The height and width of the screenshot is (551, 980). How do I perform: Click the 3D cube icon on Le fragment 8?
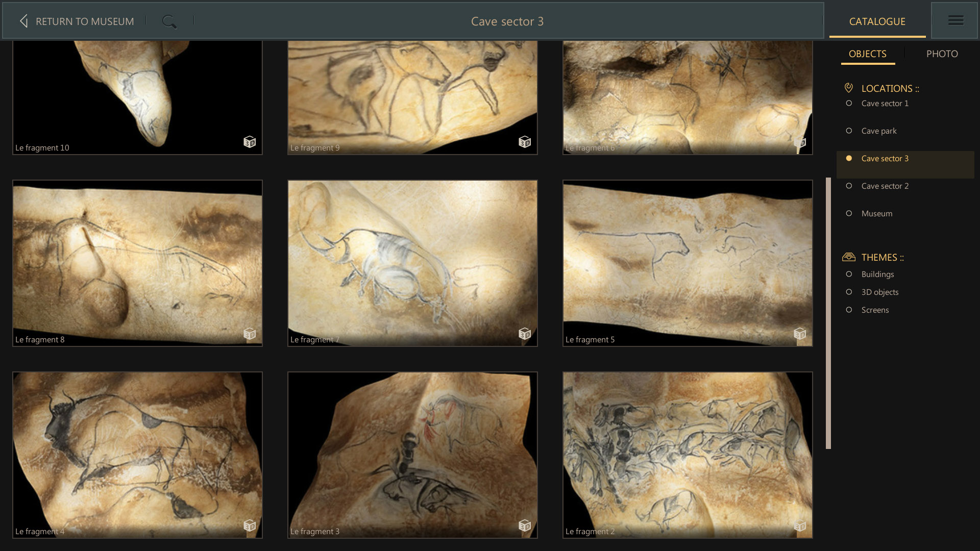click(250, 334)
